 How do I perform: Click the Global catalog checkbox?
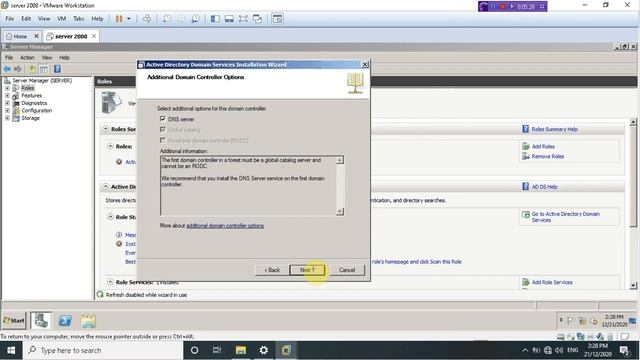[163, 130]
